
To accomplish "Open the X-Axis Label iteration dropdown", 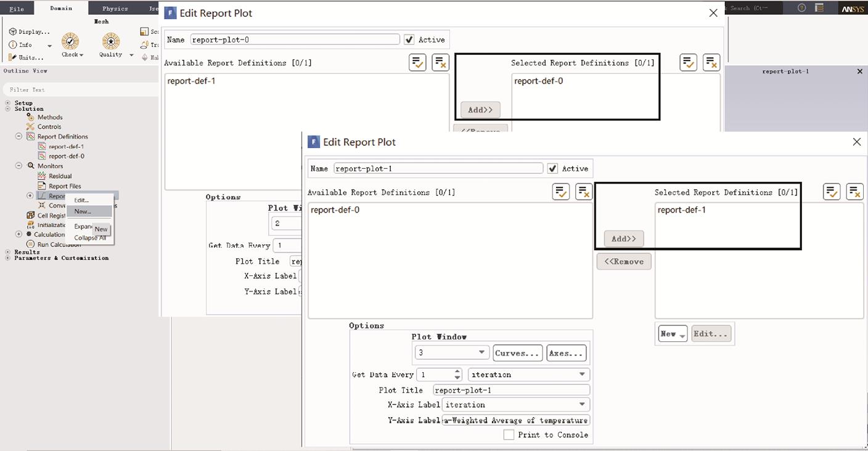I will (x=516, y=405).
